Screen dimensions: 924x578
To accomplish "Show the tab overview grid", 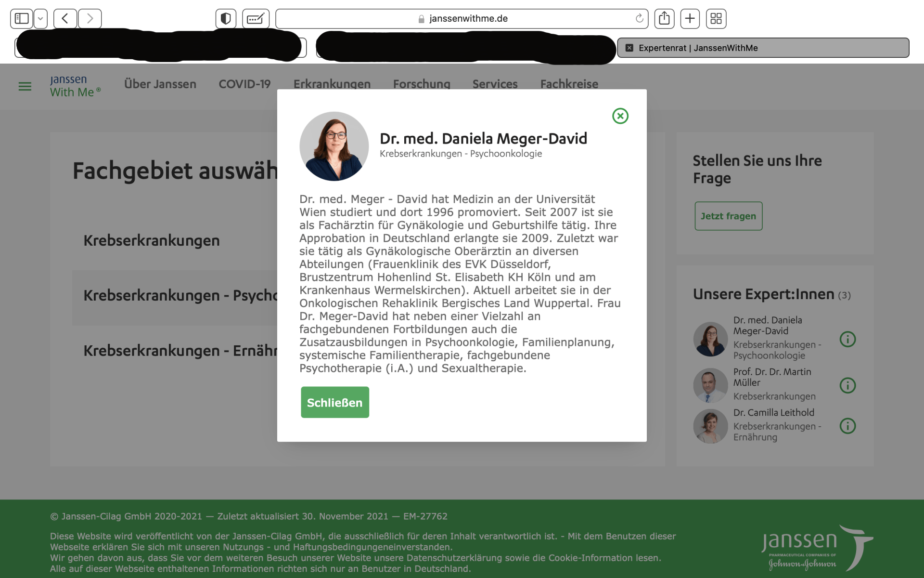I will click(x=716, y=19).
